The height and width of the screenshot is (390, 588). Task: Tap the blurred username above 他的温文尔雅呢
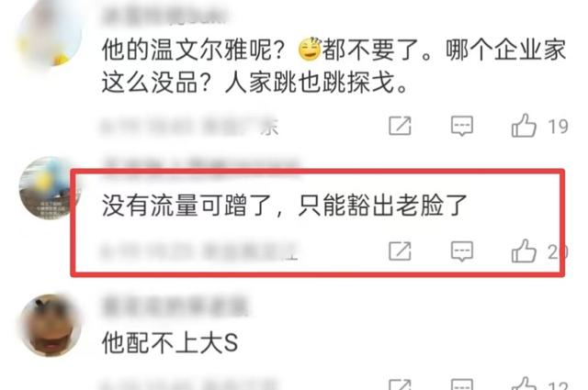click(x=164, y=16)
